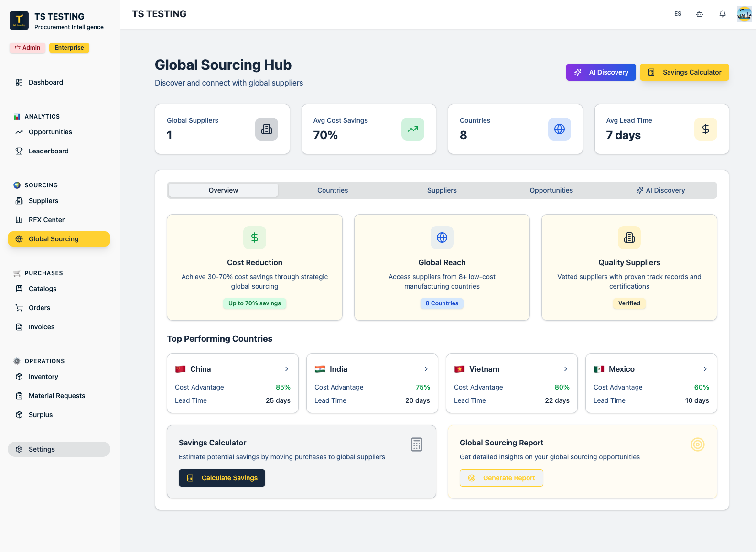Click the 8 Countries badge
The image size is (756, 552).
click(x=442, y=303)
